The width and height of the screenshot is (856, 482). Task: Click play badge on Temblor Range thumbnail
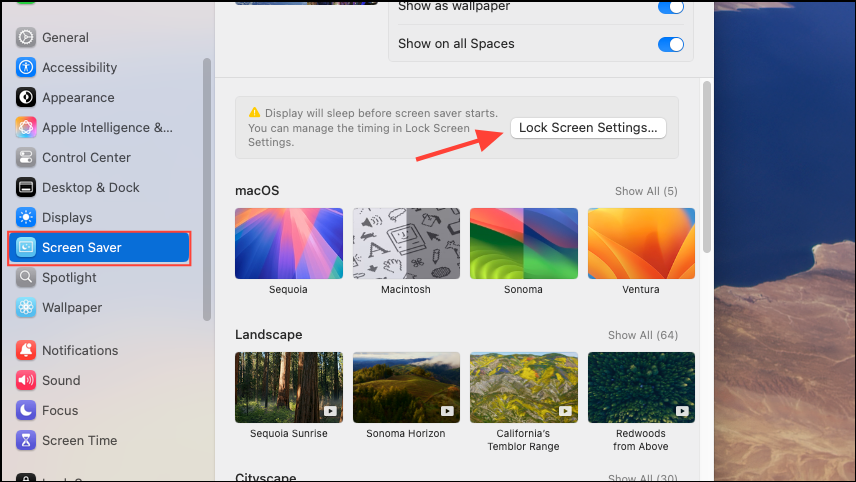[565, 411]
